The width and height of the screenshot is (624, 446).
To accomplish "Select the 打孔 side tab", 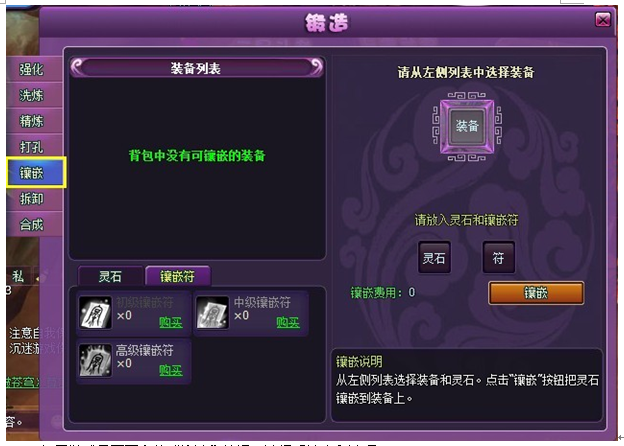I will [35, 147].
